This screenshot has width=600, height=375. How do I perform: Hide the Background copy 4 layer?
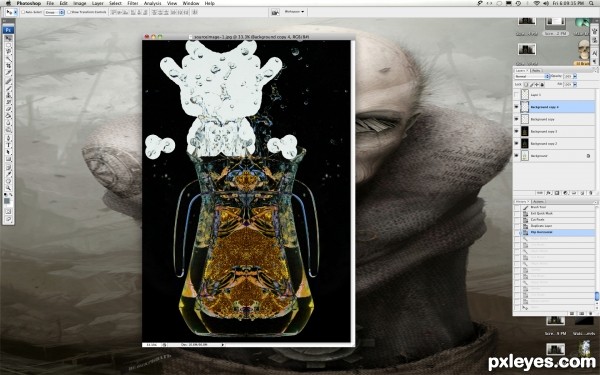(517, 107)
